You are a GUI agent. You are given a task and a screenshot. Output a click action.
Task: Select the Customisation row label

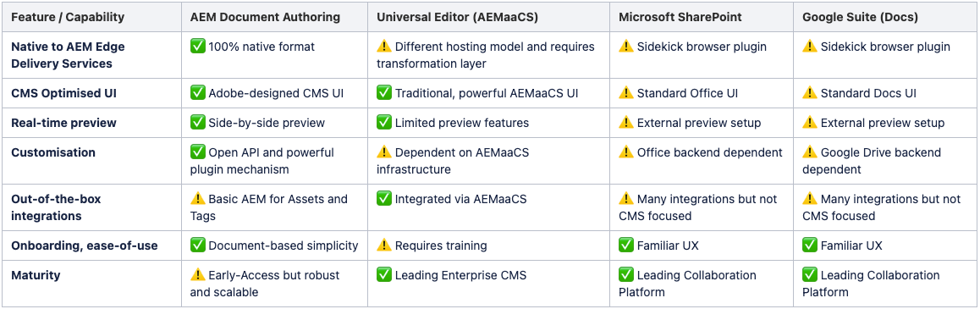(53, 152)
